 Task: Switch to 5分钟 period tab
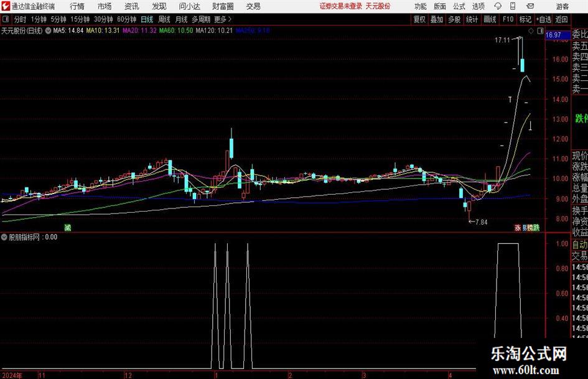tap(58, 19)
